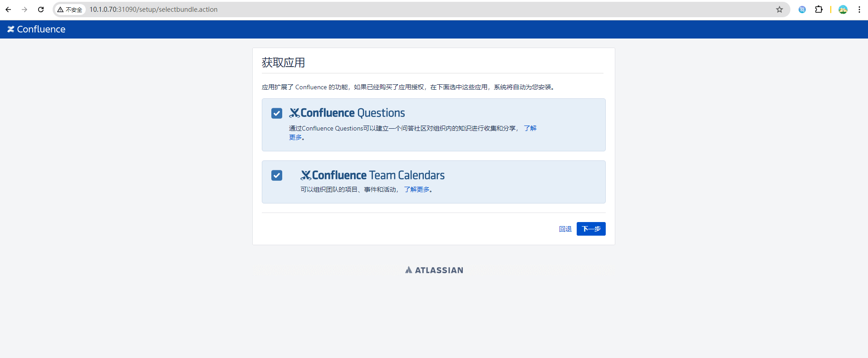Reload the page with refresh icon
Viewport: 868px width, 358px height.
click(41, 10)
